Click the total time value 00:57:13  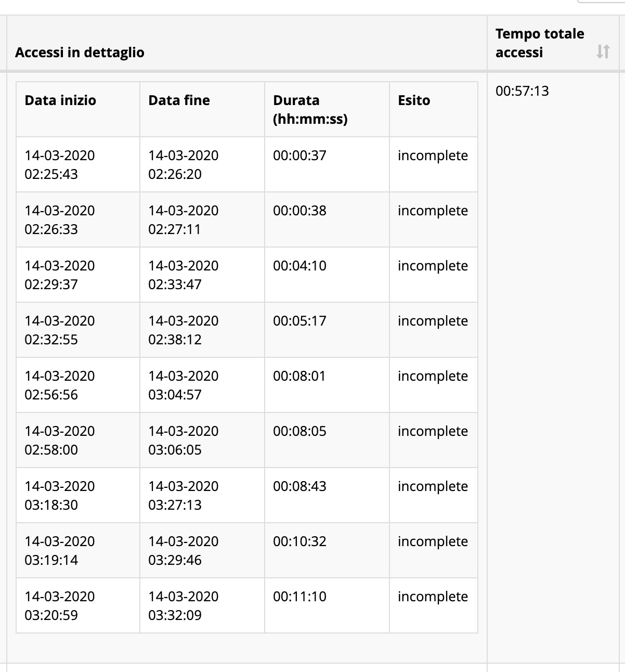(522, 91)
